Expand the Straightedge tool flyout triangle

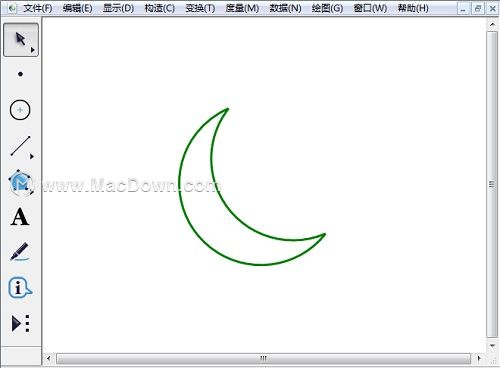[x=32, y=156]
